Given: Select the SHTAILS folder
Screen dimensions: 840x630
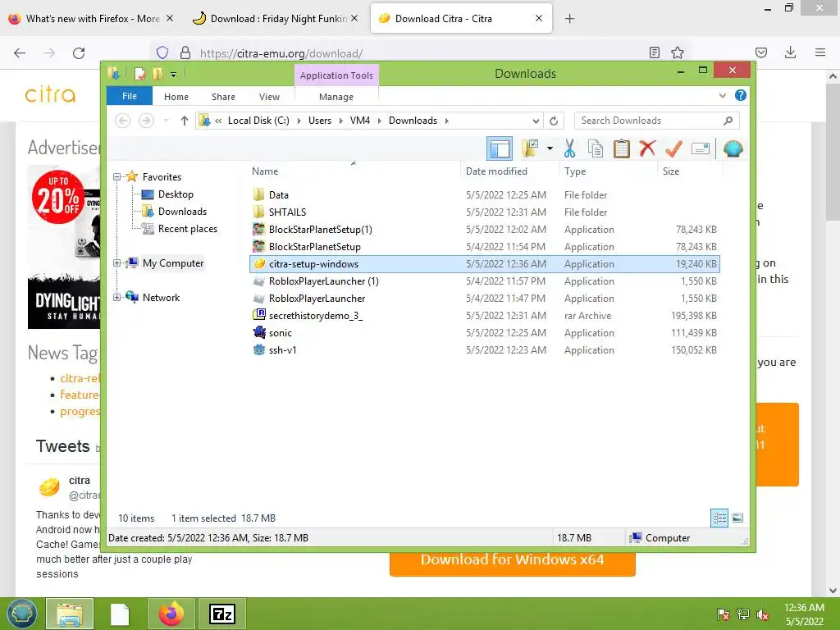Looking at the screenshot, I should pyautogui.click(x=485, y=212).
